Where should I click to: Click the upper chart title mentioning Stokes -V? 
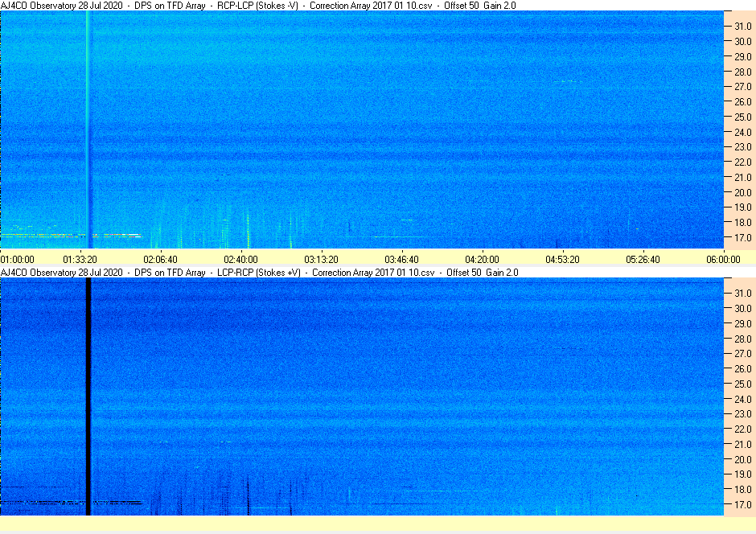click(x=258, y=6)
